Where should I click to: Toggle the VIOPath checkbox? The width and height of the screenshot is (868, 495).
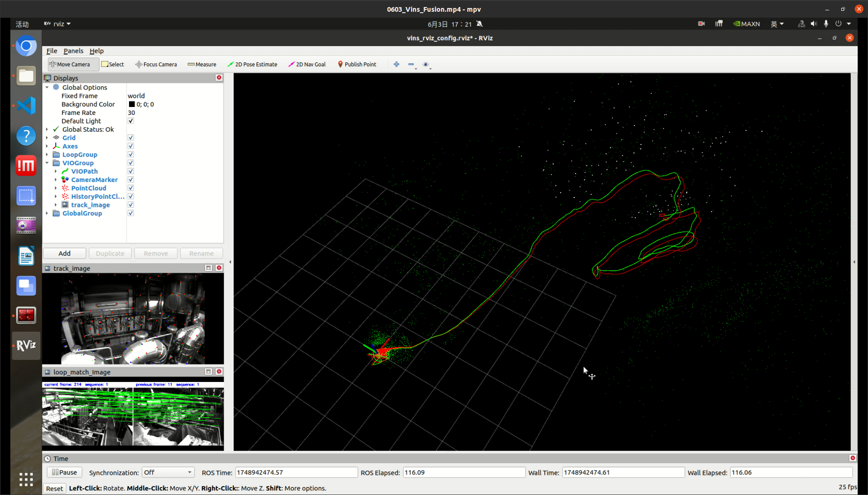tap(131, 172)
